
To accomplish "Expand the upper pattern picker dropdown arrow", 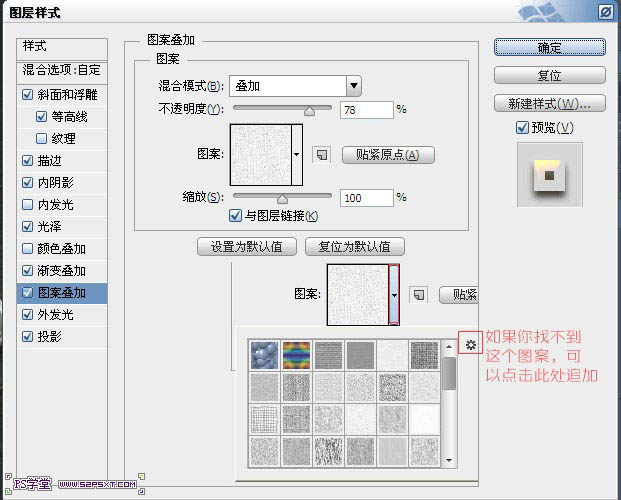I will pos(297,154).
